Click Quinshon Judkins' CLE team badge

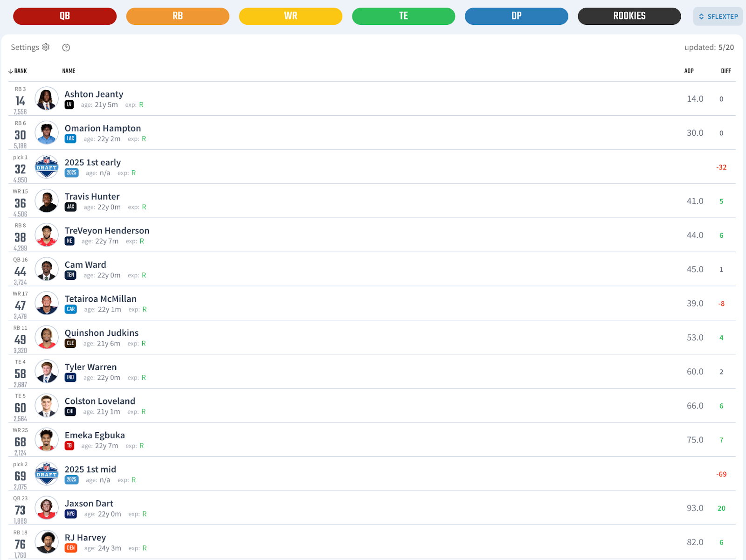coord(70,343)
